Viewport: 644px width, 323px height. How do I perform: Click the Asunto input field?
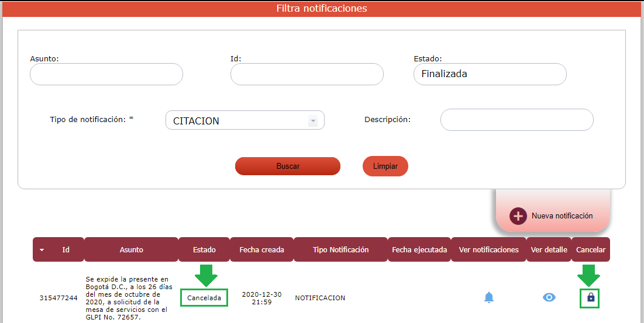coord(106,75)
